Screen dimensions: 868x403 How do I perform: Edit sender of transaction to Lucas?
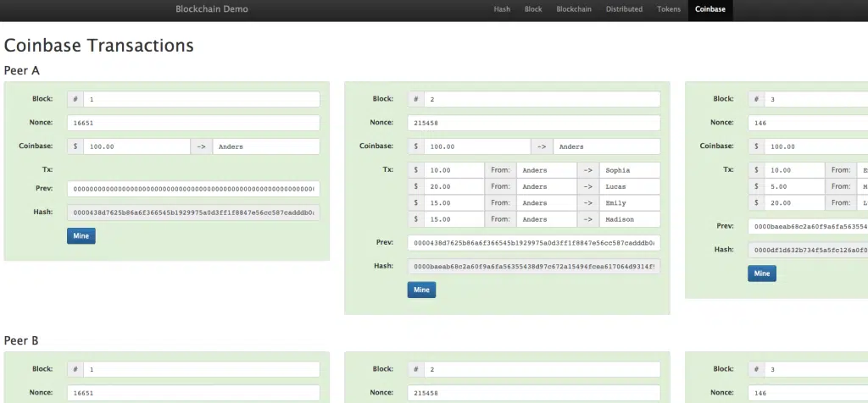tap(547, 187)
